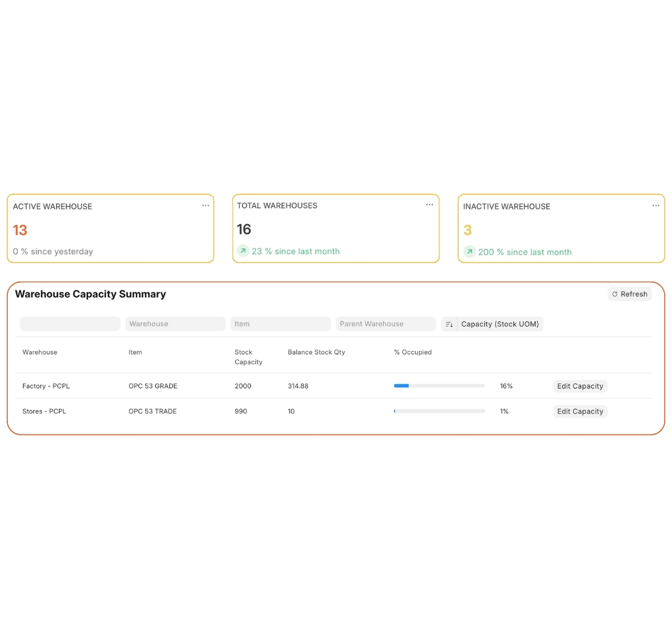Select the OPC 53 TRADE item cell
This screenshot has width=672, height=628.
click(x=152, y=411)
